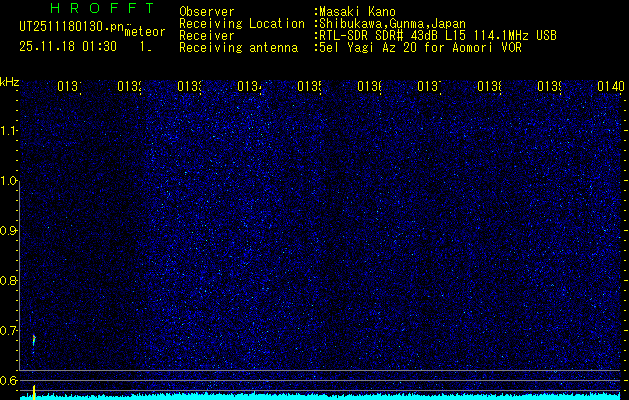The height and width of the screenshot is (400, 629).
Task: Click observer name Masaki Kano
Action: (357, 12)
